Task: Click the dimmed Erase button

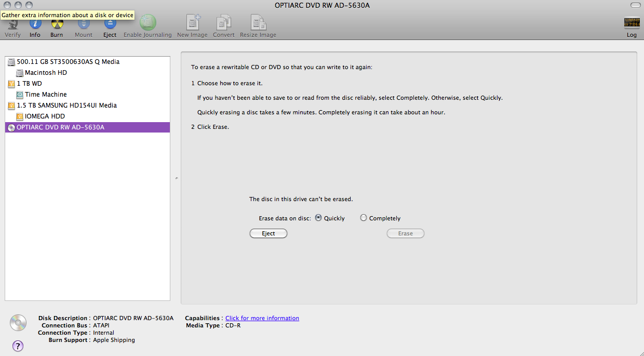Action: point(406,233)
